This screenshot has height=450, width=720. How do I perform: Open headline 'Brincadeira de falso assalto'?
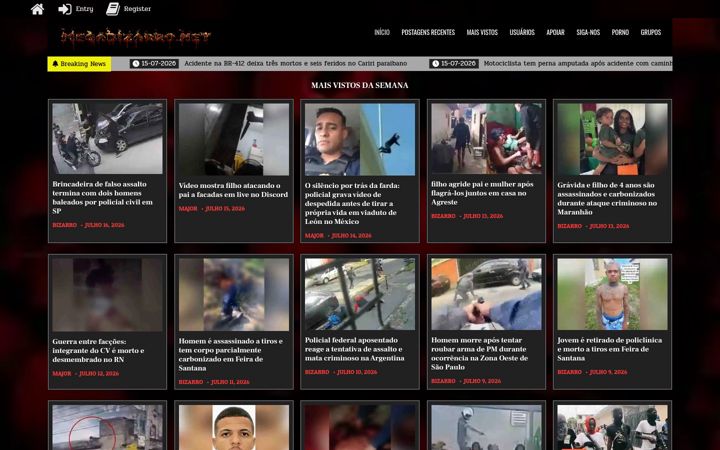click(102, 197)
